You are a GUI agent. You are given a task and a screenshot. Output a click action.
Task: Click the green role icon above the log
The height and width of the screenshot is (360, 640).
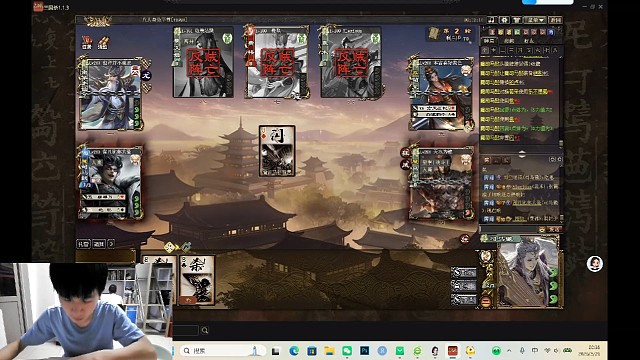tap(517, 32)
